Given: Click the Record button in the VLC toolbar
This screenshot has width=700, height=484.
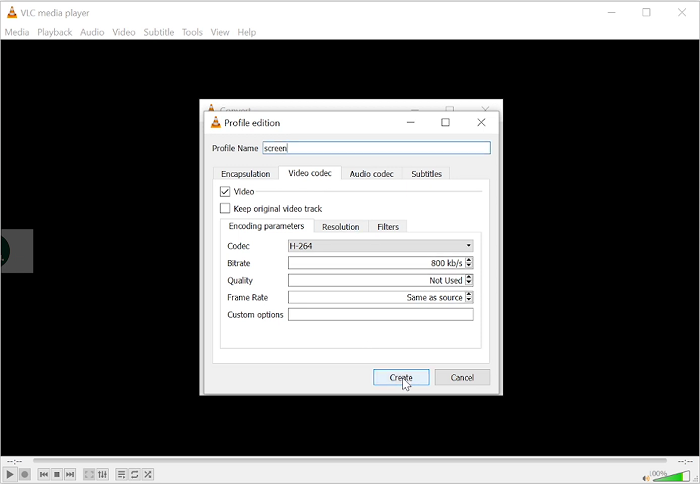Looking at the screenshot, I should [x=25, y=474].
